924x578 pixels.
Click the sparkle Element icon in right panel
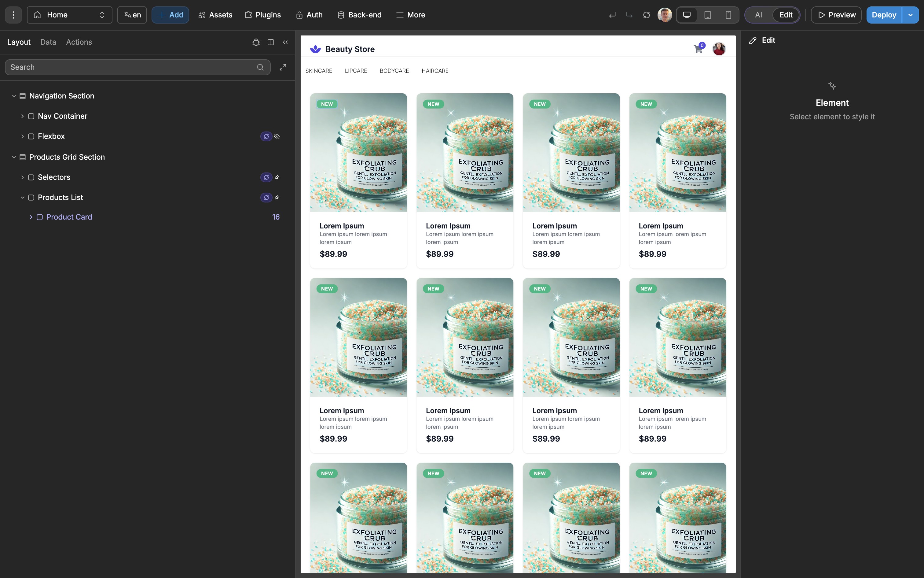tap(832, 86)
